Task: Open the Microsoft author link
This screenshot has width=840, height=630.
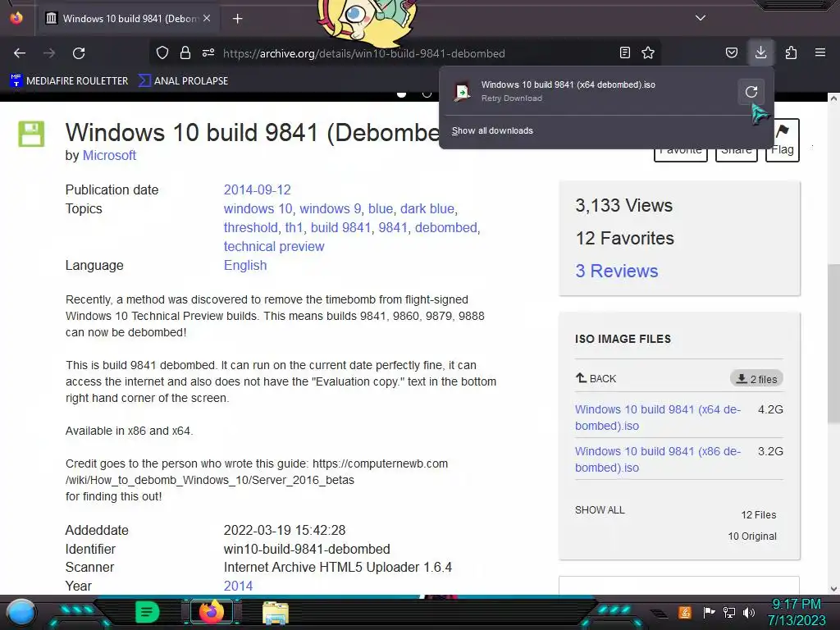Action: point(109,155)
